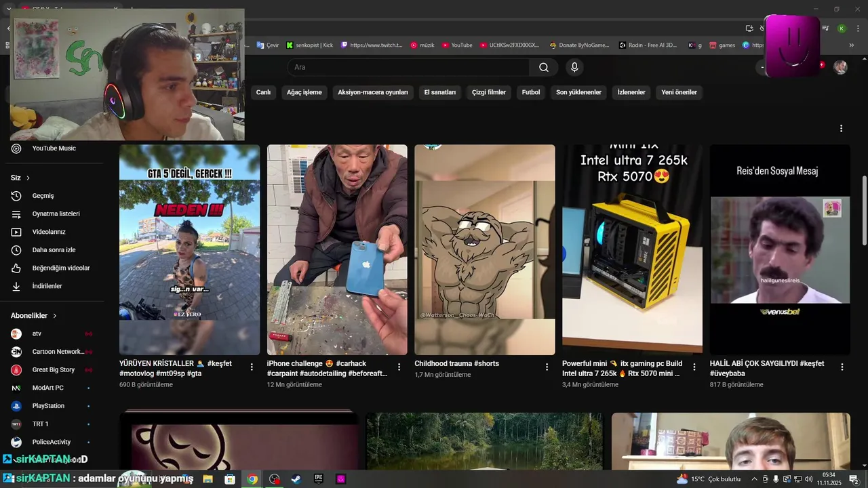Select the İzlenenler filter chip

coord(631,92)
